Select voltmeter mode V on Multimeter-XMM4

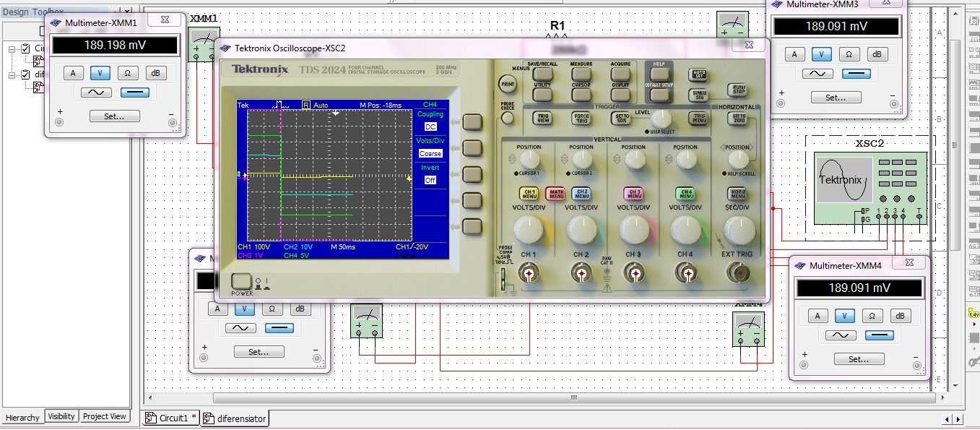tap(844, 316)
